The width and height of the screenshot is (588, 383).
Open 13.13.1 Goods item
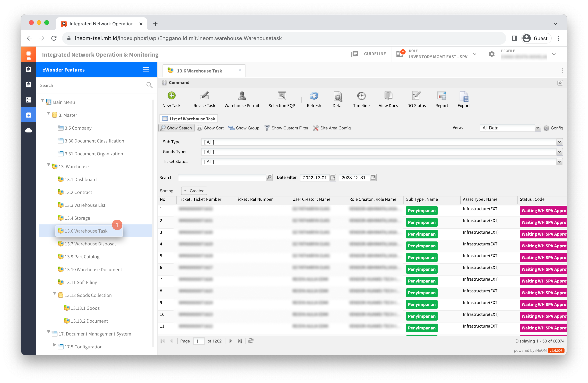coord(82,308)
